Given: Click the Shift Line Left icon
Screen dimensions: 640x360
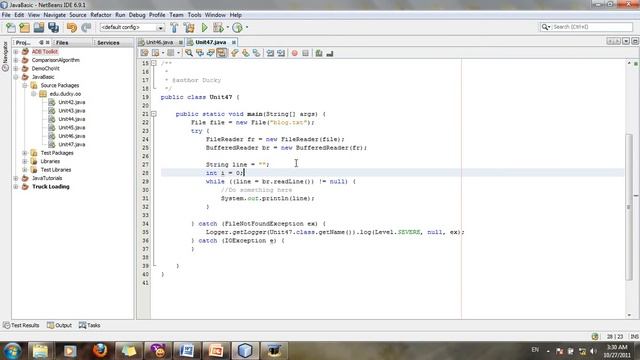Looking at the screenshot, I should pyautogui.click(x=270, y=53).
